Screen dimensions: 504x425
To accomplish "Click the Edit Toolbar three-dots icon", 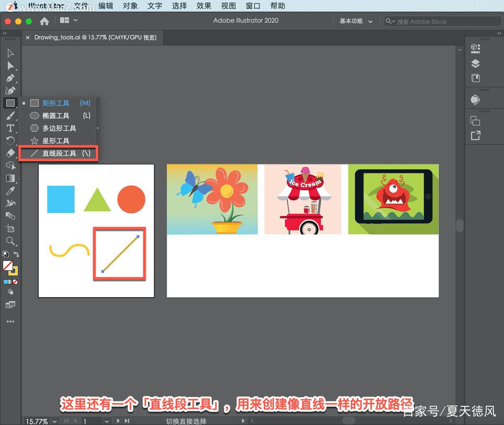I will coord(11,321).
